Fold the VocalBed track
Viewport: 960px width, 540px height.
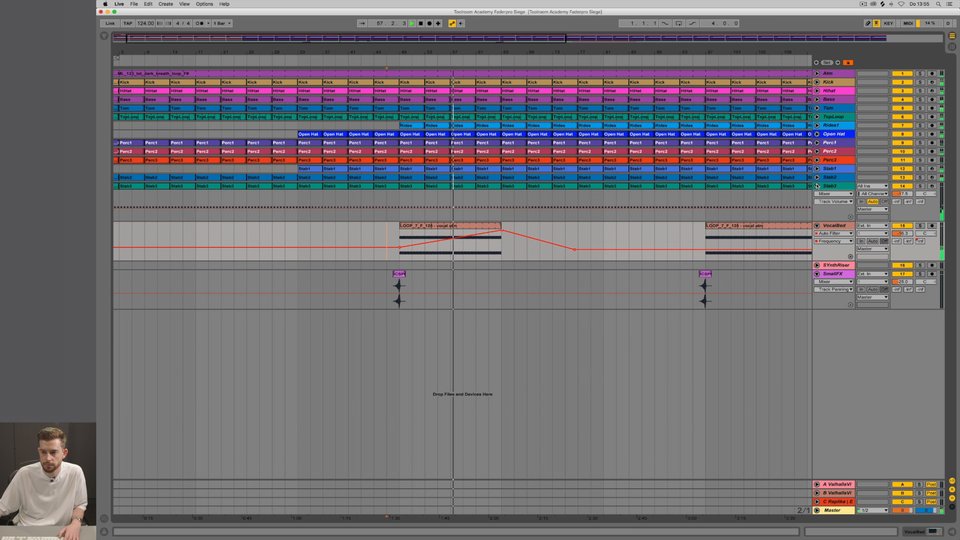(817, 225)
